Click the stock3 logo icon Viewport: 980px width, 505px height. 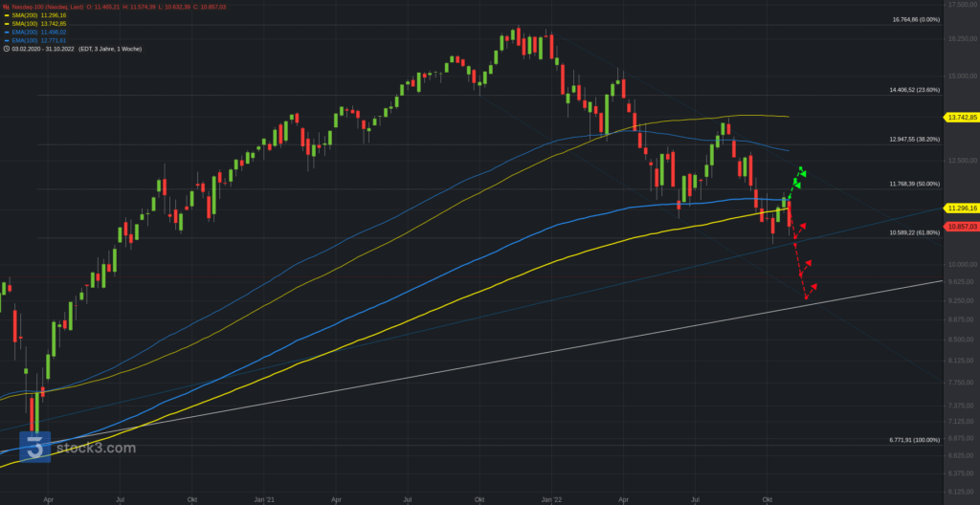(35, 448)
